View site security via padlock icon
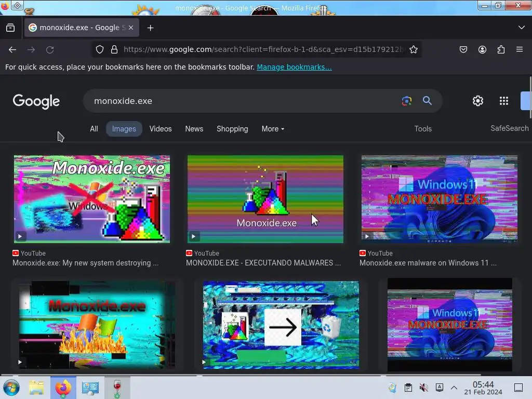The height and width of the screenshot is (399, 532). tap(114, 49)
